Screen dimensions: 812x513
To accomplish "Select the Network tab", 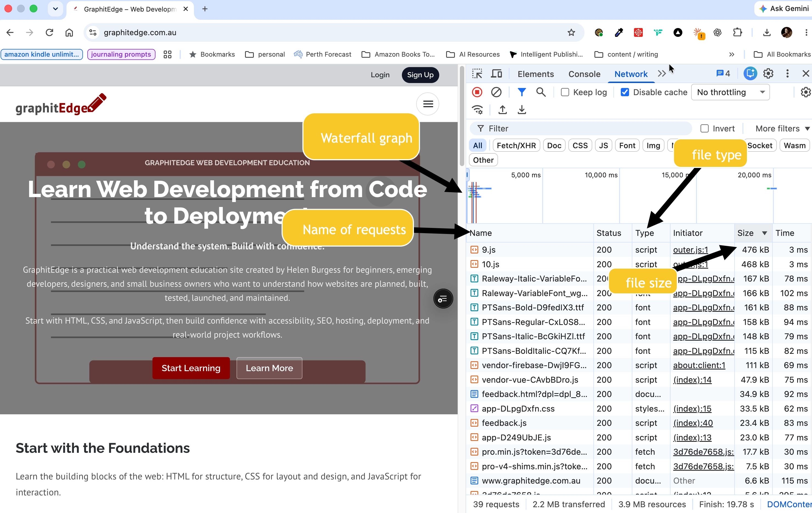I will [631, 74].
